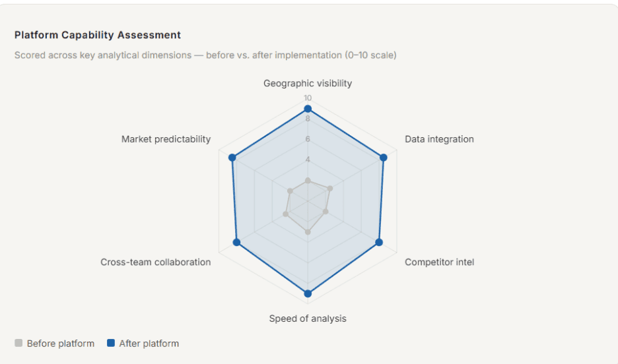Click the gray Geographic visibility before point
Viewport: 618px width, 364px height.
[x=308, y=181]
